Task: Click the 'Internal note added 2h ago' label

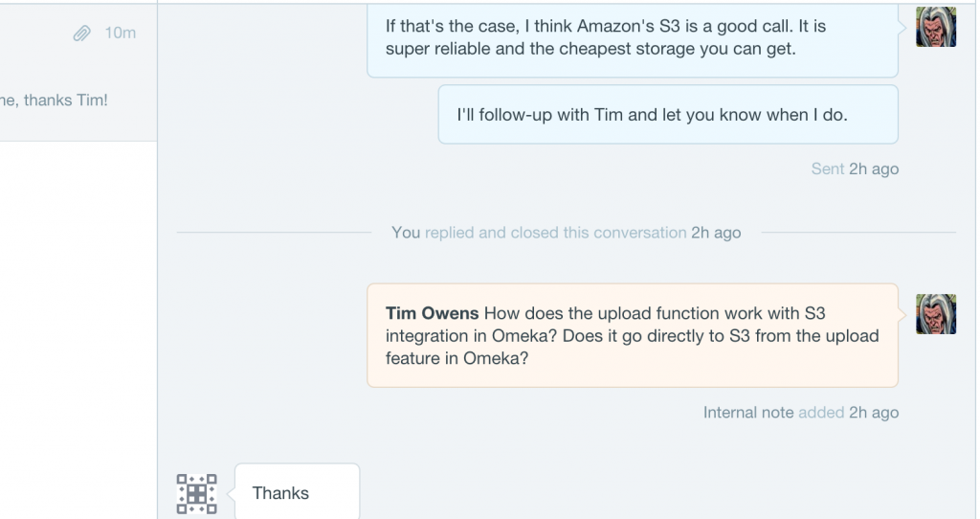Action: pyautogui.click(x=801, y=413)
